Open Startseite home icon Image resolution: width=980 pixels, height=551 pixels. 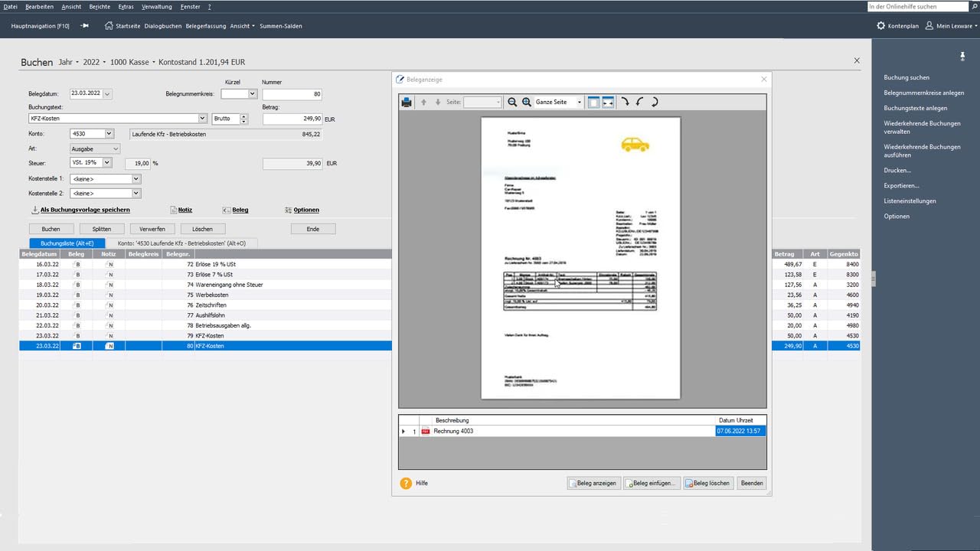pyautogui.click(x=109, y=25)
